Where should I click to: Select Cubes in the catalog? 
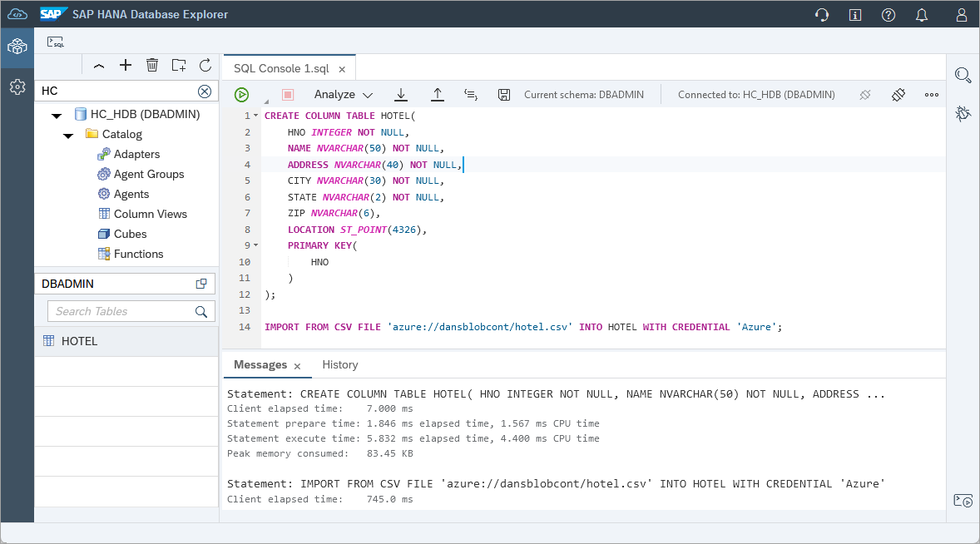tap(130, 235)
